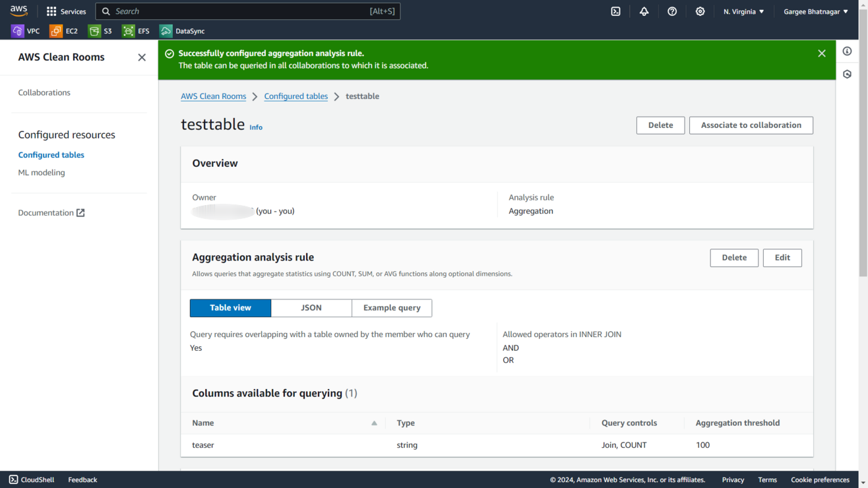Dismiss the green success banner
This screenshot has height=488, width=868.
(x=822, y=53)
